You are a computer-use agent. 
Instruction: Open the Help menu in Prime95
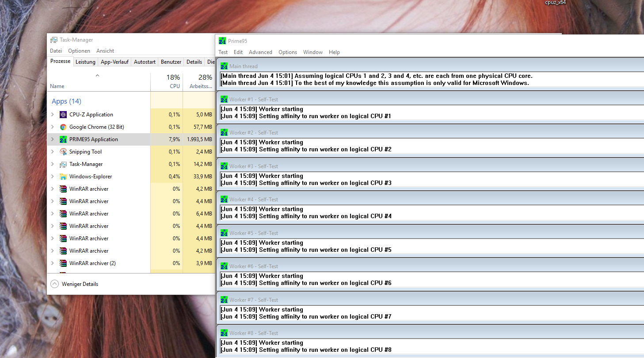pyautogui.click(x=335, y=52)
